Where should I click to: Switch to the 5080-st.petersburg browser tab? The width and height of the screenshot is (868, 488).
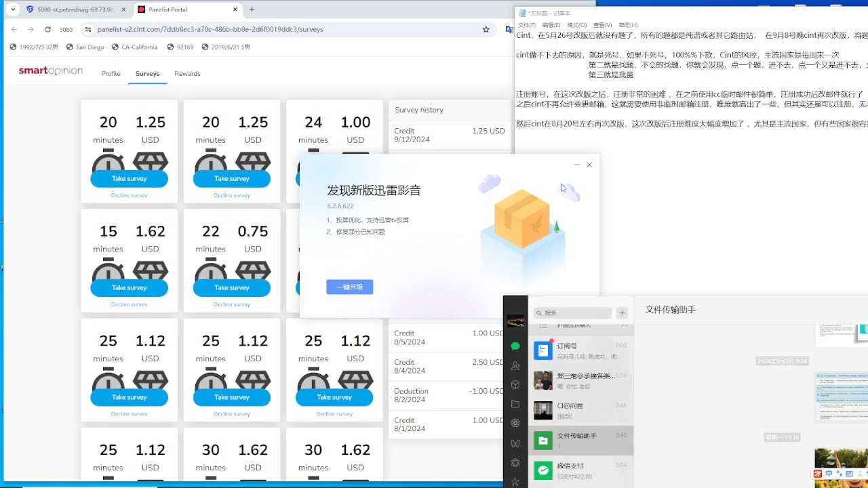[x=75, y=9]
